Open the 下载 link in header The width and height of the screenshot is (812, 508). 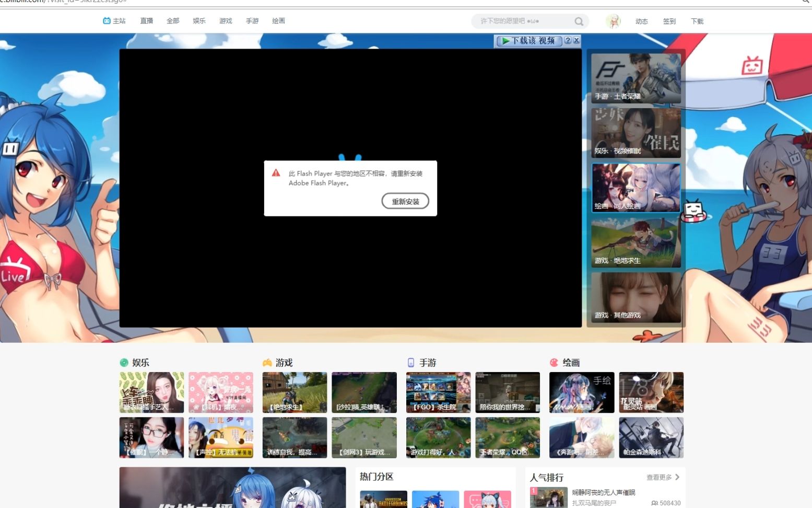point(697,21)
